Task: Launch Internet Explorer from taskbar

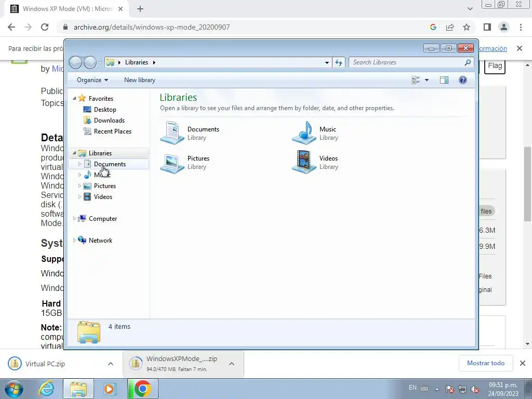Action: pos(46,389)
